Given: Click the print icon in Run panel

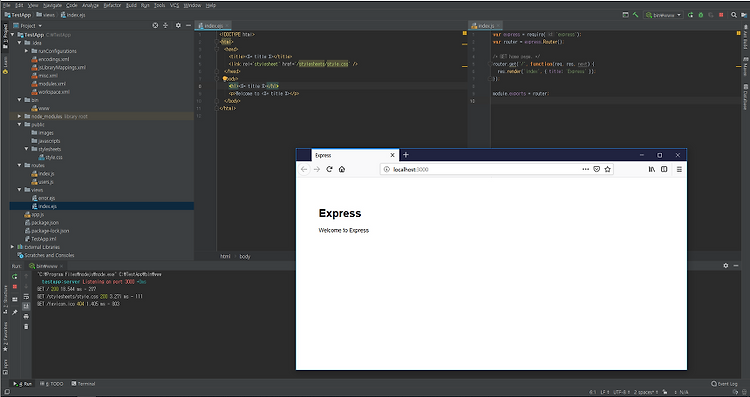Looking at the screenshot, I should pos(26,316).
